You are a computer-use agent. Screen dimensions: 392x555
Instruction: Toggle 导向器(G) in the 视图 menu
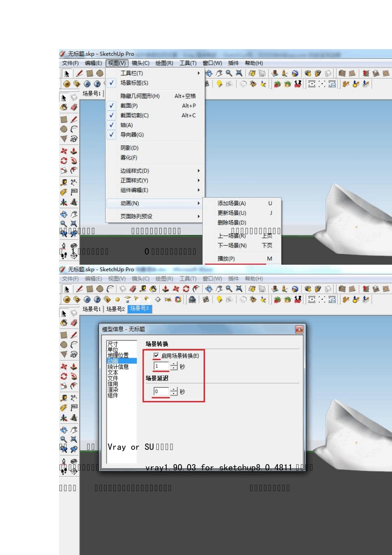point(155,135)
